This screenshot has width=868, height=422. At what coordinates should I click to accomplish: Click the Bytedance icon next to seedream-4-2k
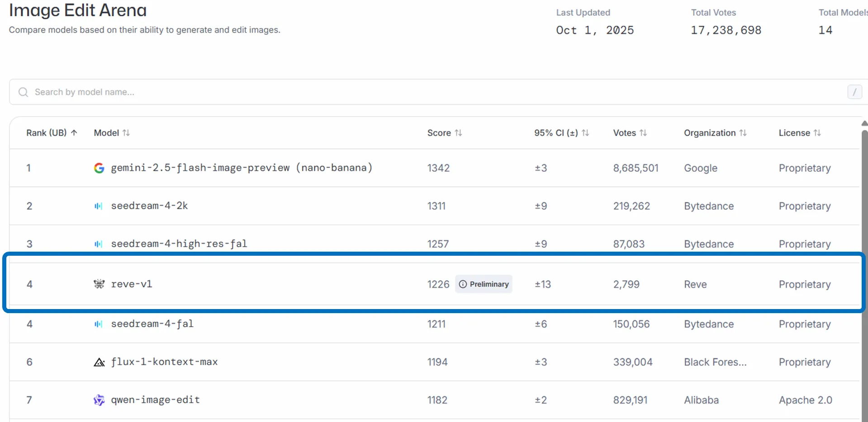[98, 206]
